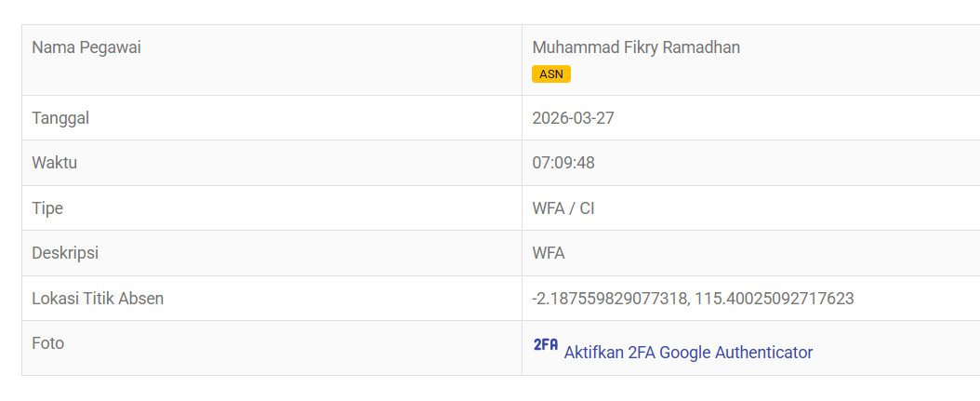
Task: Click the Waktu row label
Action: point(54,163)
